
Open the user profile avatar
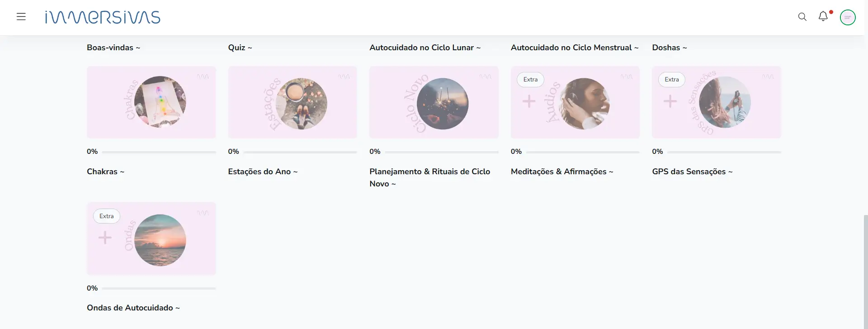tap(848, 17)
